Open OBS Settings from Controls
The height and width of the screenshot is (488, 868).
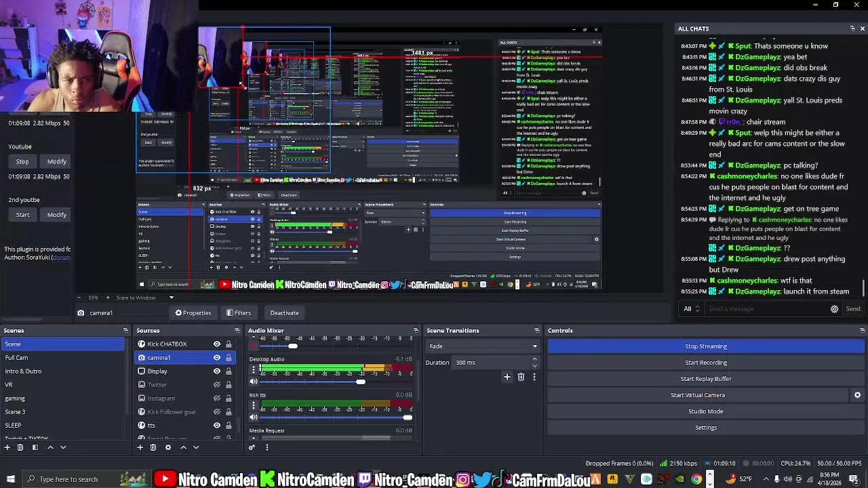[x=706, y=428]
